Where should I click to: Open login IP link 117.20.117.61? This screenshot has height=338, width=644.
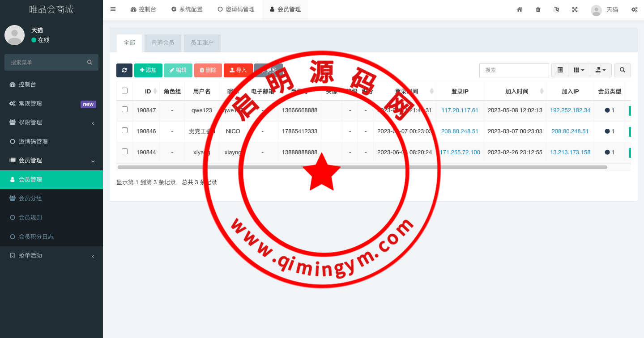460,110
